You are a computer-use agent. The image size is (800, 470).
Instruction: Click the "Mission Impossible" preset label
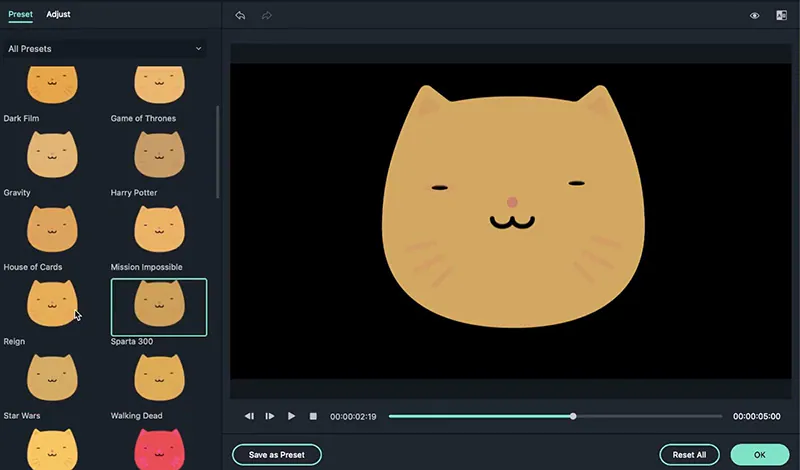[x=146, y=267]
